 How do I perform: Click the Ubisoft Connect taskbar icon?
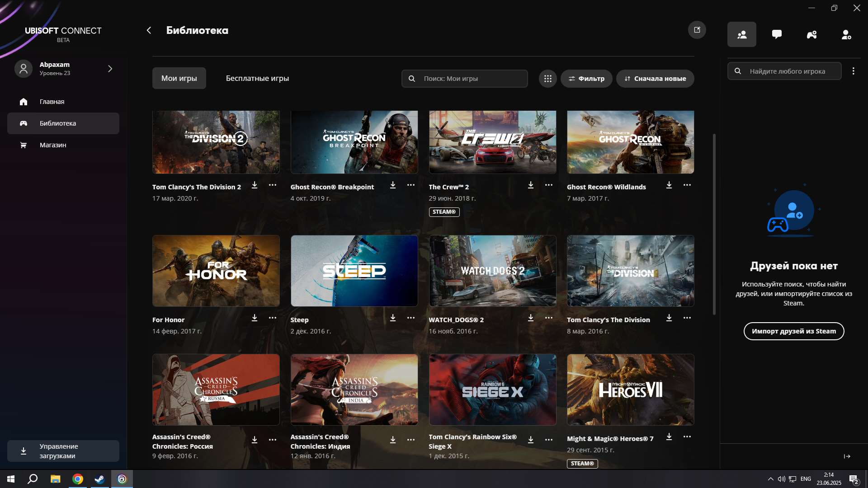coord(121,479)
